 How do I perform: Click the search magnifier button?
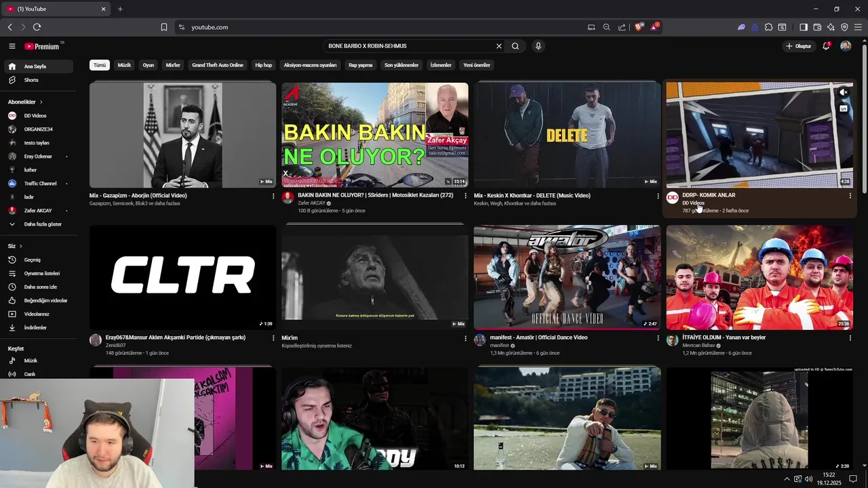515,46
